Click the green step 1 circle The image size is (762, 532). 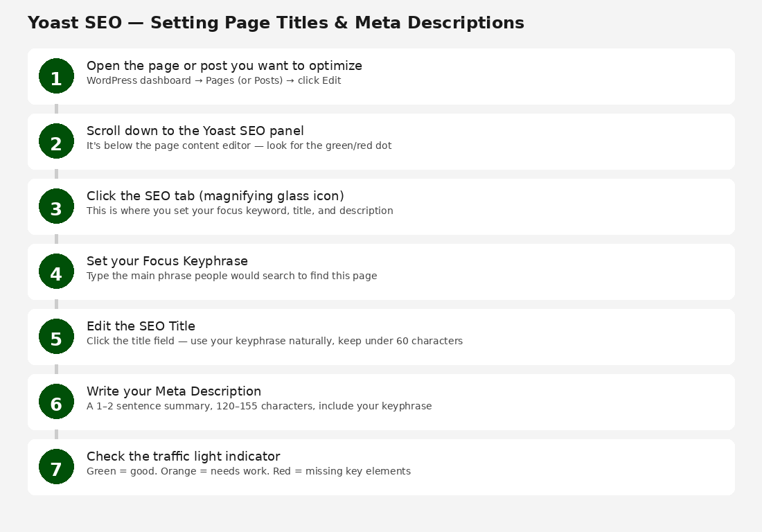coord(56,76)
